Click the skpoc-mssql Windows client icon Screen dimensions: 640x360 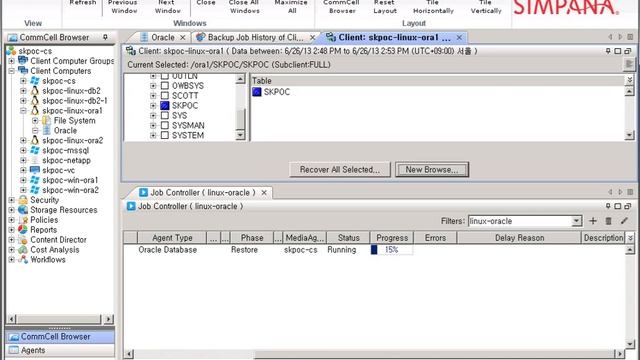pos(35,150)
